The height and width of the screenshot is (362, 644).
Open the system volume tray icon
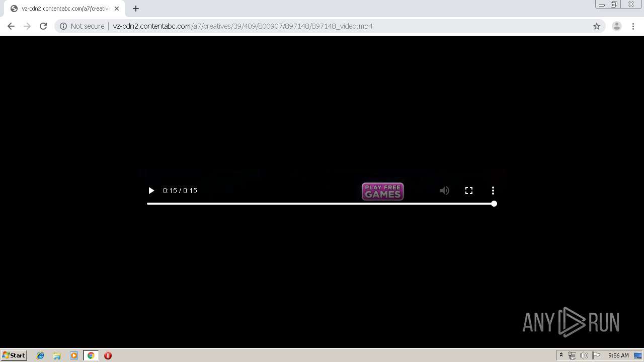[584, 355]
